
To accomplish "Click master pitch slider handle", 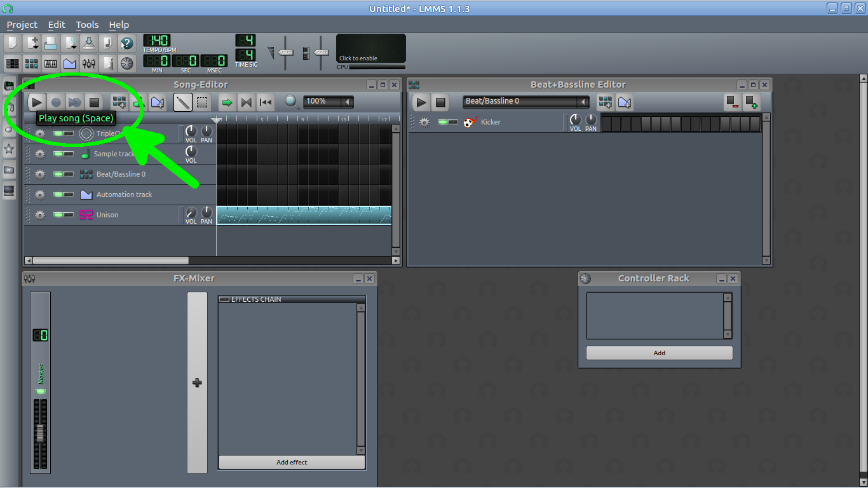I will 322,53.
